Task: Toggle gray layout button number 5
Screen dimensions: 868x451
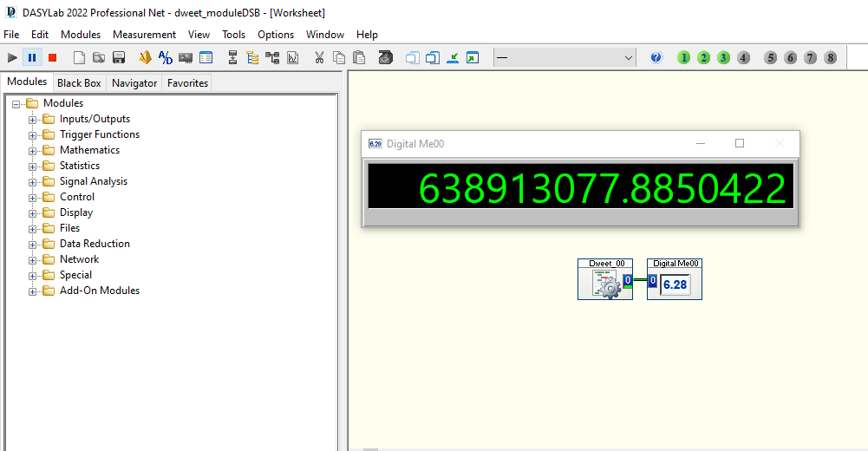Action: 770,57
